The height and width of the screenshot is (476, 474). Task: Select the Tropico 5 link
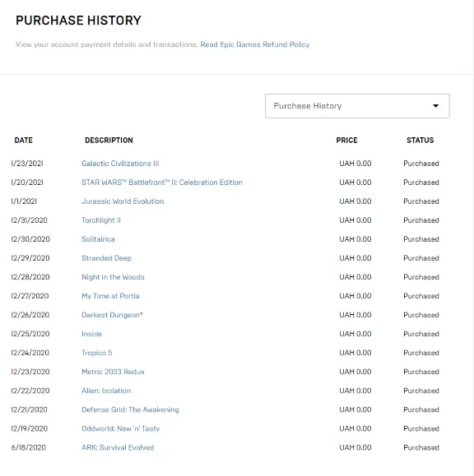(x=97, y=353)
